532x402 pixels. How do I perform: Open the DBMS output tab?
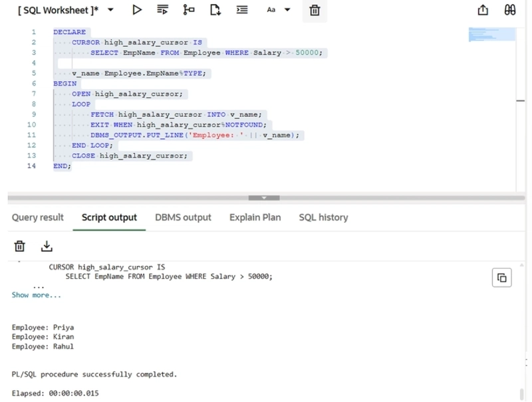pos(183,217)
